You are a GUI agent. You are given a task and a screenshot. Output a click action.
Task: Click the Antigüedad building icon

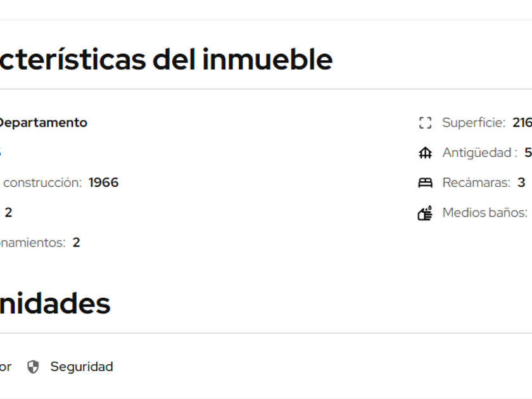425,153
